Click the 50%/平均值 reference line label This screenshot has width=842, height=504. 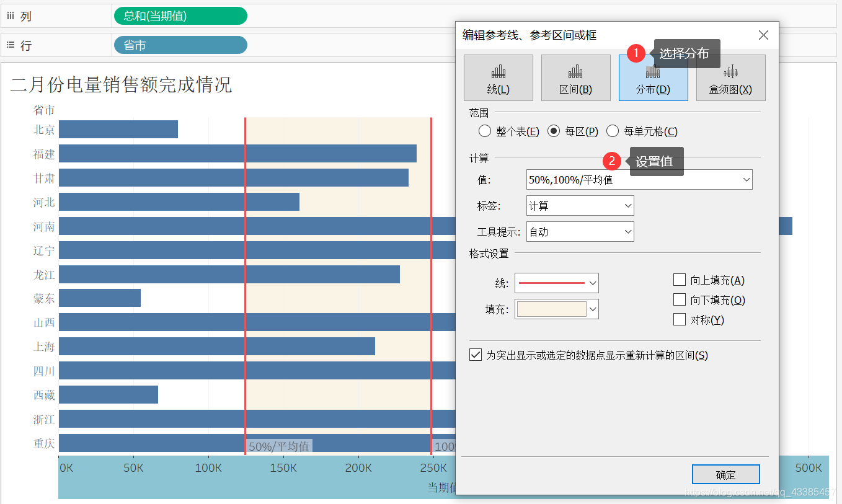[x=279, y=446]
